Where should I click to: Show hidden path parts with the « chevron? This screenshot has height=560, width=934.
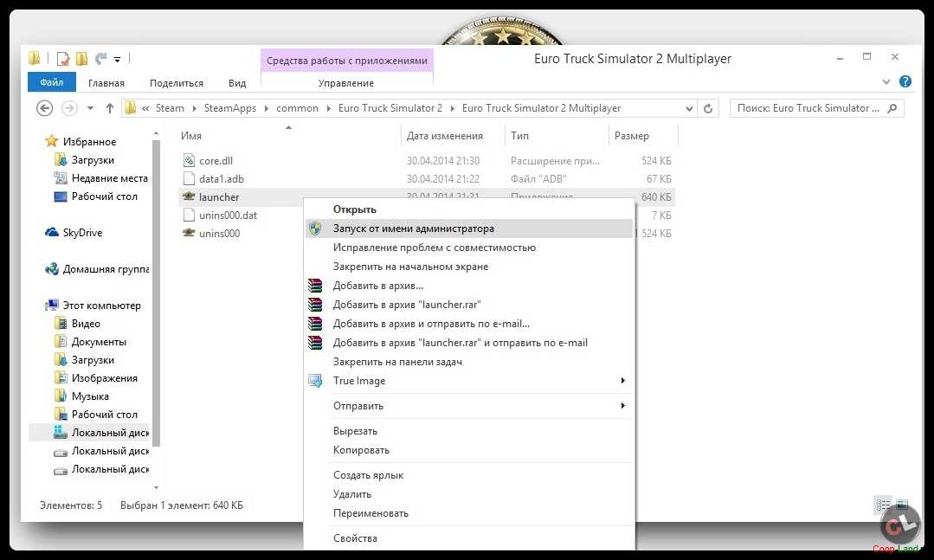tap(145, 108)
